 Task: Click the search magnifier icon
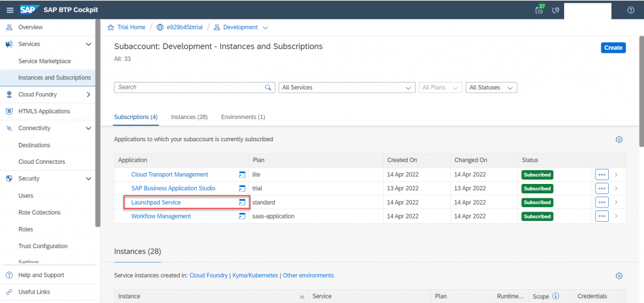(268, 87)
